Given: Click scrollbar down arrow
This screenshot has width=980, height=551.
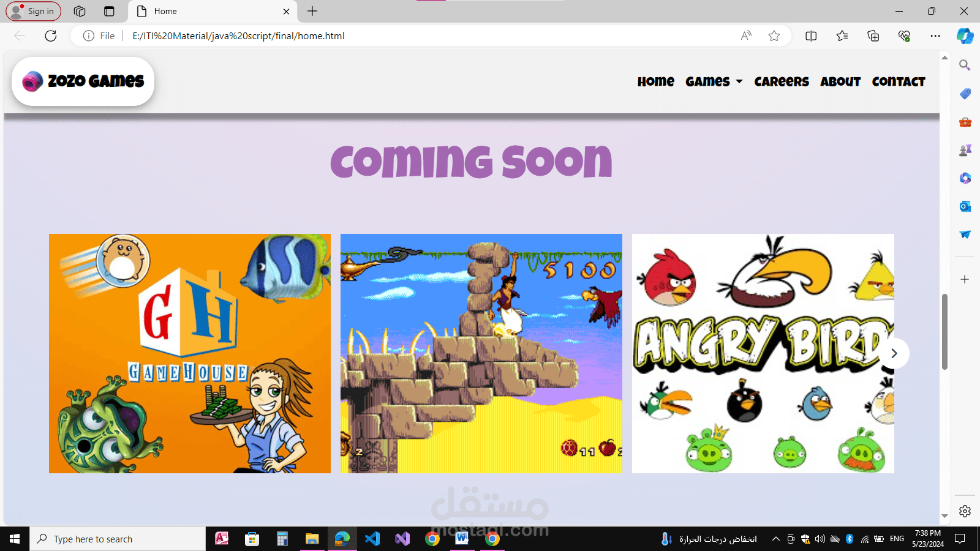Looking at the screenshot, I should pos(944,516).
